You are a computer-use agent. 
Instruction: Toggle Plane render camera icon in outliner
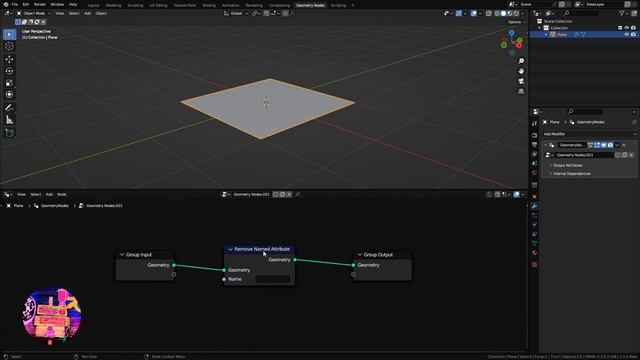(x=633, y=35)
